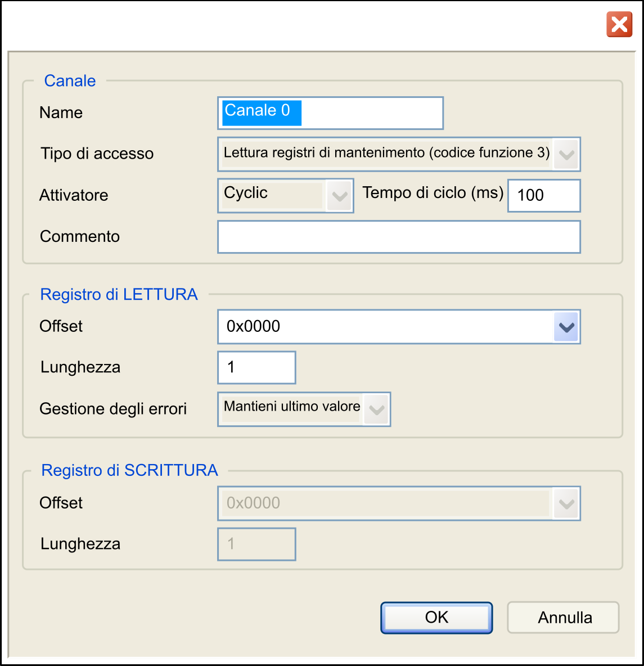This screenshot has height=666, width=644.
Task: Click the SCRITTURA Lunghezza field
Action: [256, 544]
